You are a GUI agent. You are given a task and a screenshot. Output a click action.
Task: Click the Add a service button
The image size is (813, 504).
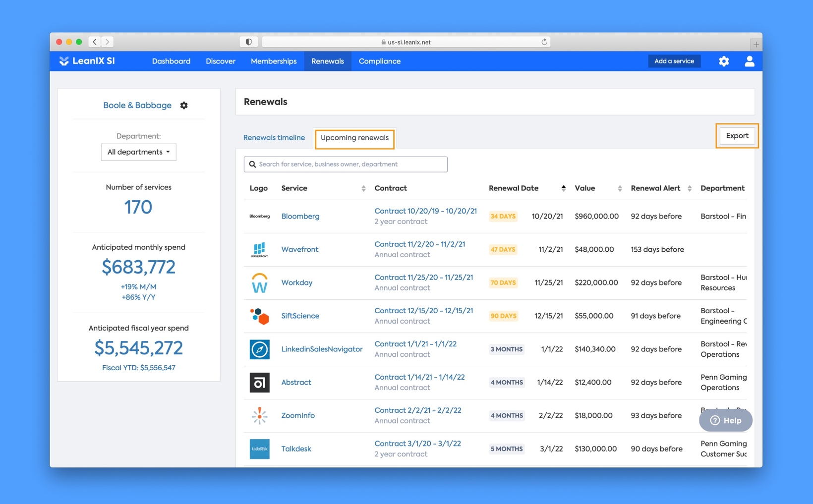pyautogui.click(x=674, y=61)
